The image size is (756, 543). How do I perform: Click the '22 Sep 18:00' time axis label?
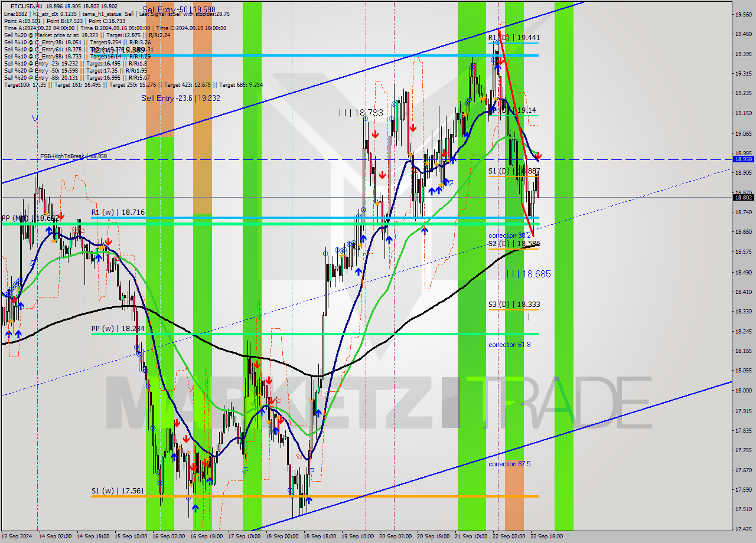tap(547, 537)
